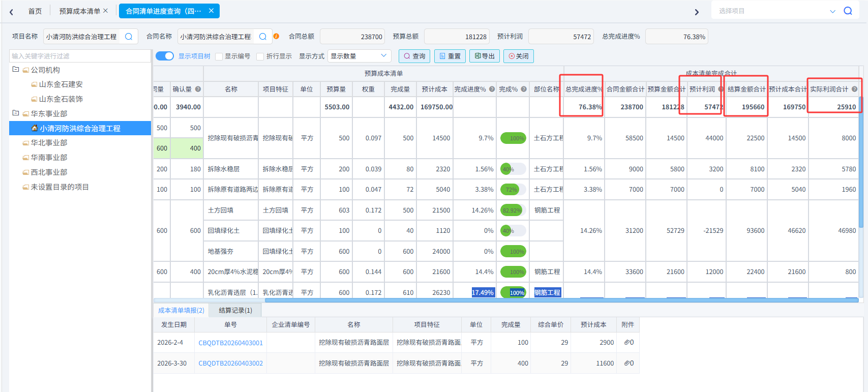Click the back arrow at top left
Screen dimensions: 868x392
tap(11, 12)
